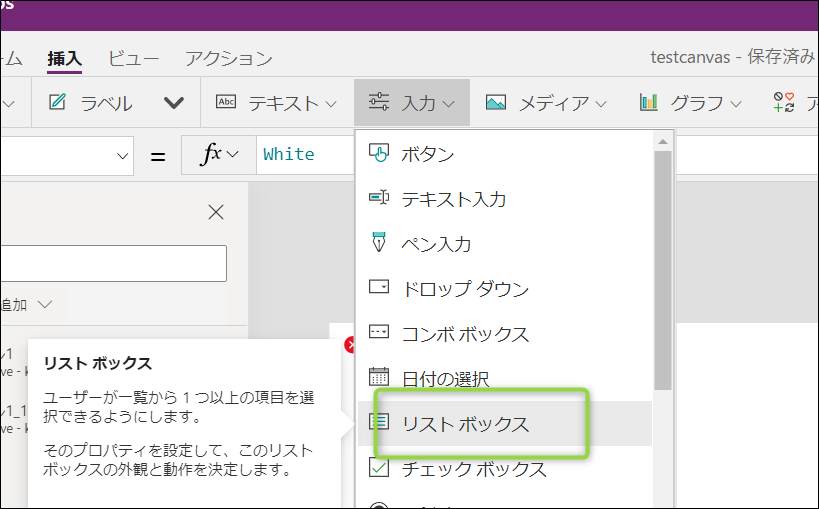Select リスト ボックス from the input menu

pos(505,423)
